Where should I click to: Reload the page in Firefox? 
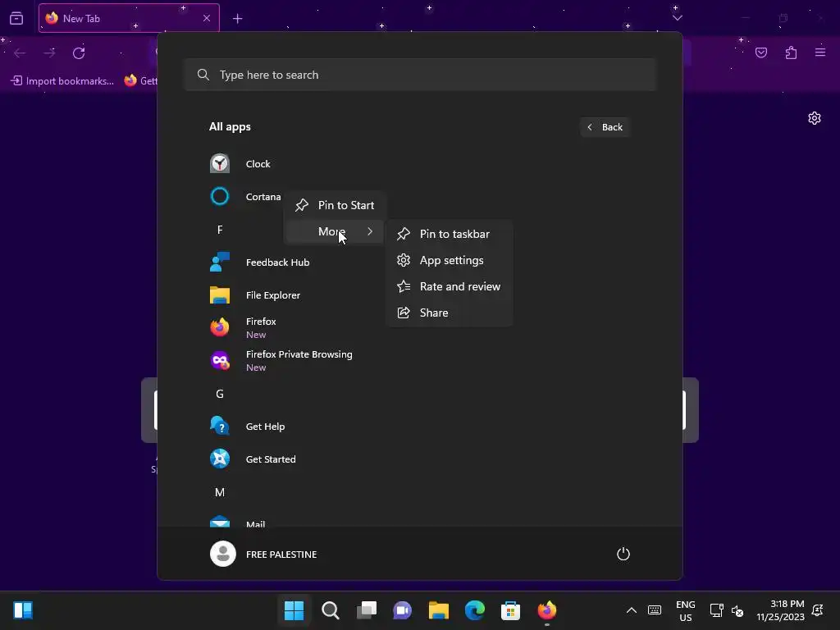(79, 52)
